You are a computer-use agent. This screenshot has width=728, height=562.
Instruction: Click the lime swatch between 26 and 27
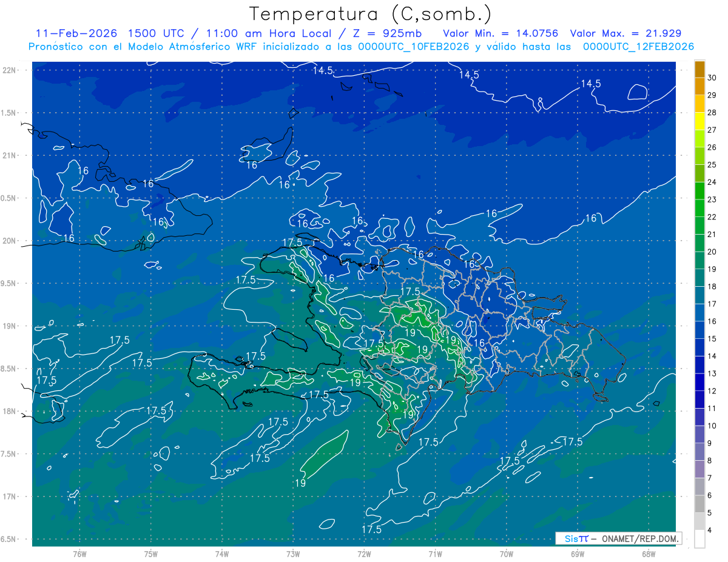699,138
